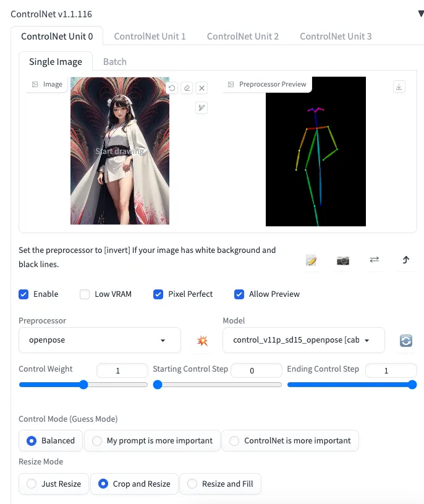Select the Single Image tab
The height and width of the screenshot is (504, 424).
tap(56, 61)
